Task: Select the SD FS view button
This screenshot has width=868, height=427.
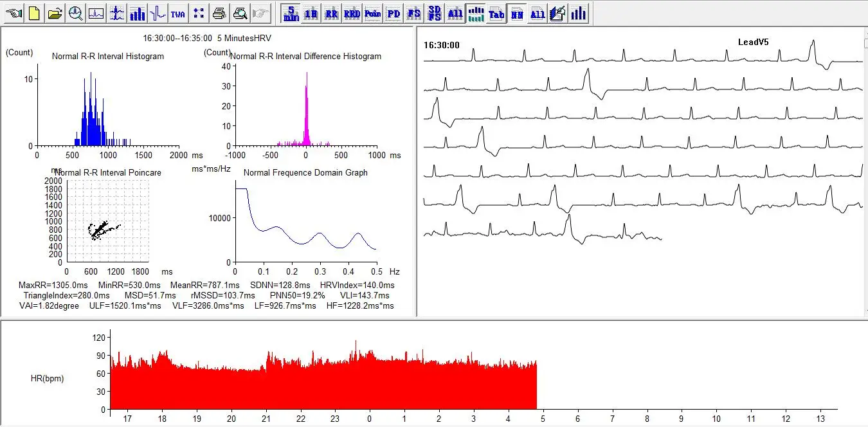Action: (x=435, y=13)
